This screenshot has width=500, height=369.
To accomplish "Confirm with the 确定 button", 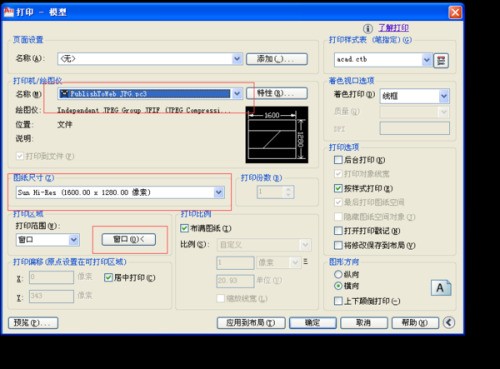I will [313, 323].
